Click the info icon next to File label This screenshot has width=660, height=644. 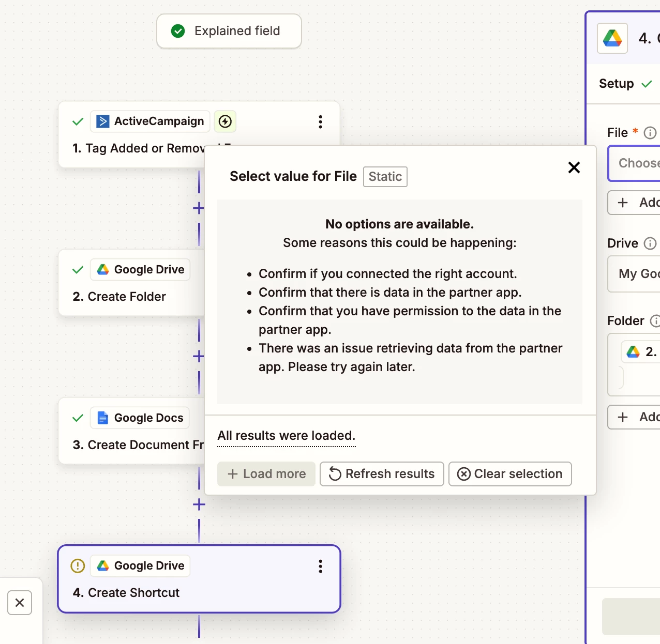[x=650, y=133]
